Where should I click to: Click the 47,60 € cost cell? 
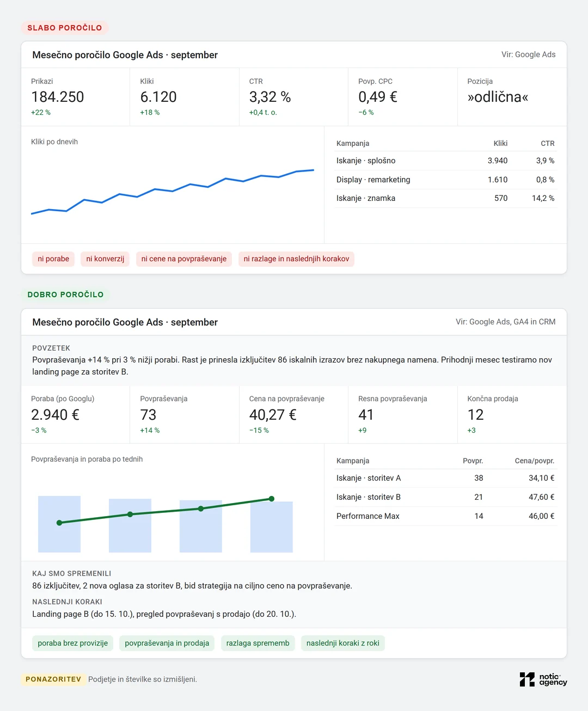point(542,497)
